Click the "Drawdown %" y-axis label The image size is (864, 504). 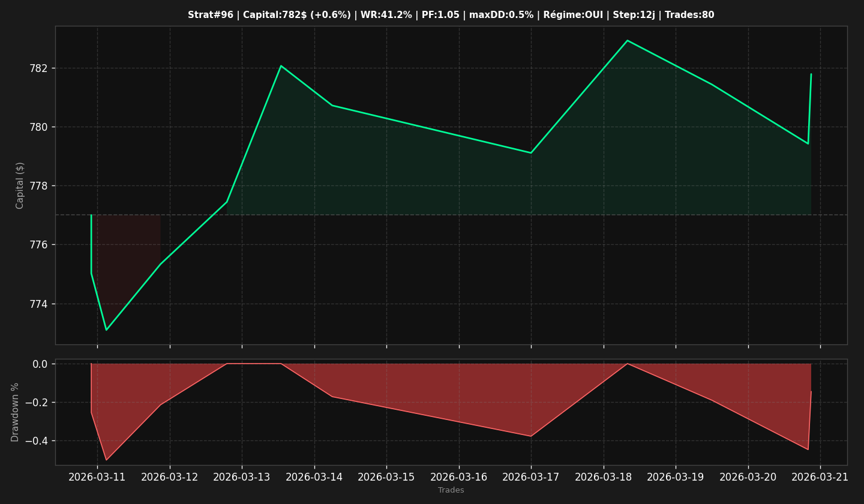pos(16,412)
